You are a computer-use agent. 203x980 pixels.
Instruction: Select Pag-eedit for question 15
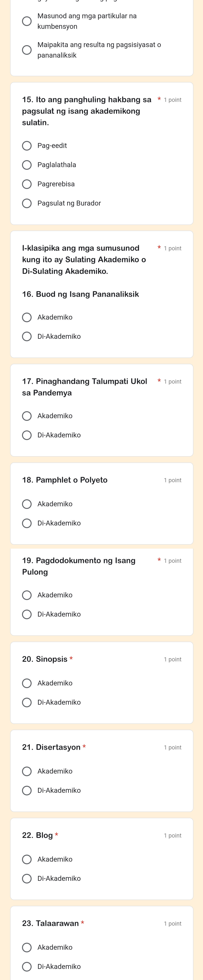coord(27,146)
